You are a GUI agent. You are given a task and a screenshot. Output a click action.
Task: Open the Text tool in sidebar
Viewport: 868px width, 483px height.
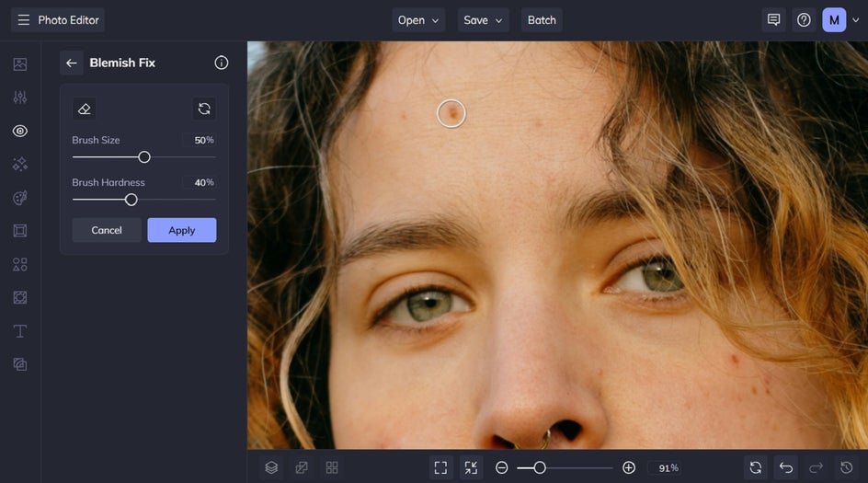pyautogui.click(x=20, y=331)
